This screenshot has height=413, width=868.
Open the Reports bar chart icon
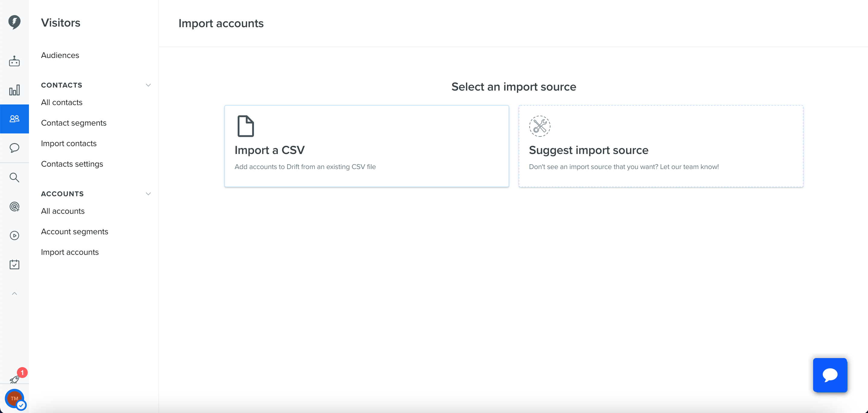point(14,90)
